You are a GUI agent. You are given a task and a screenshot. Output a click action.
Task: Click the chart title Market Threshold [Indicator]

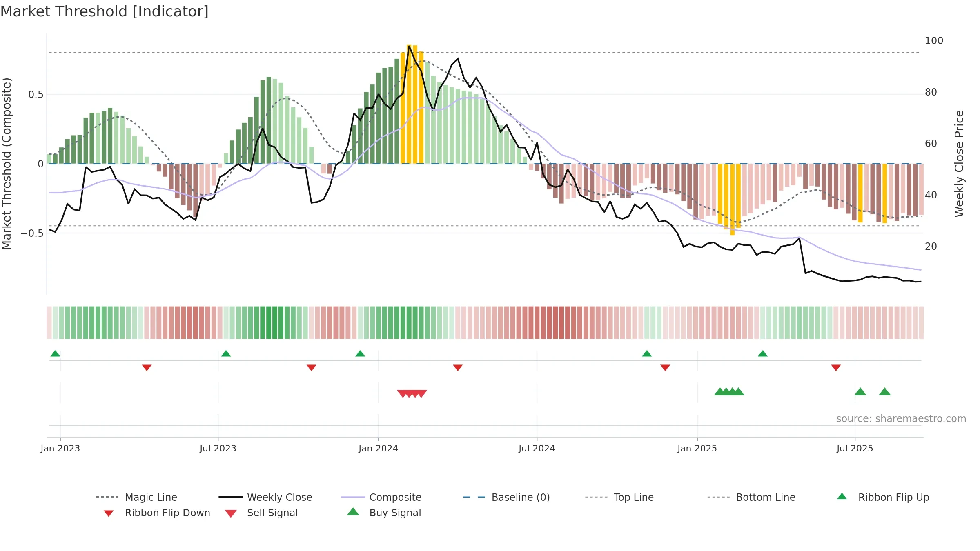105,11
